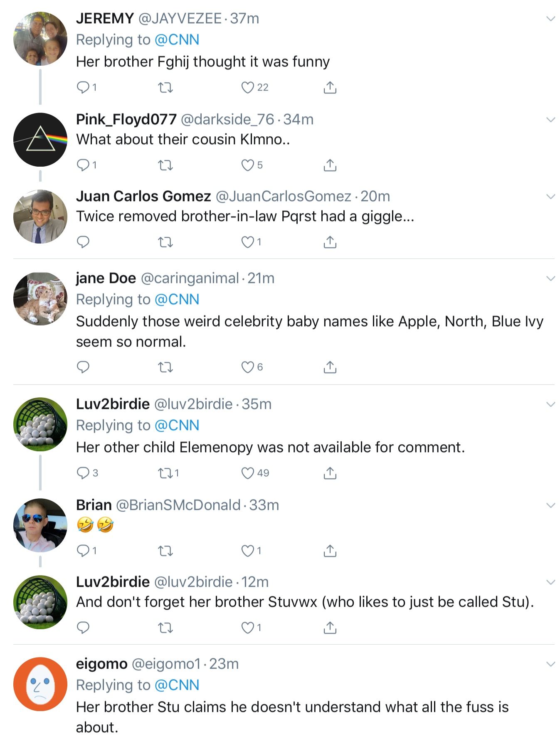
Task: Open the options chevron on eigomo's tweet
Action: (550, 664)
